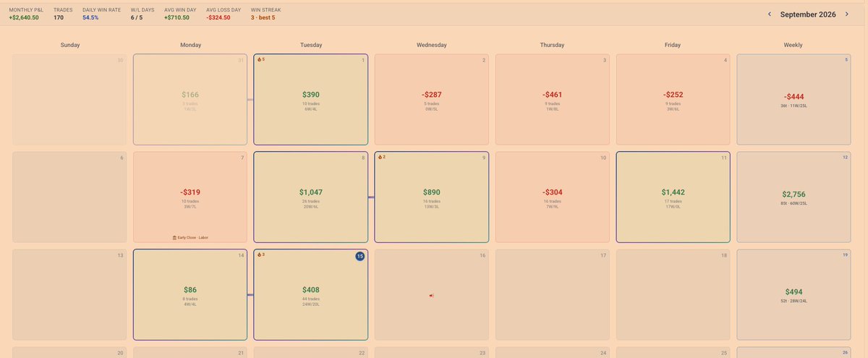Go to the next month arrow

[846, 14]
